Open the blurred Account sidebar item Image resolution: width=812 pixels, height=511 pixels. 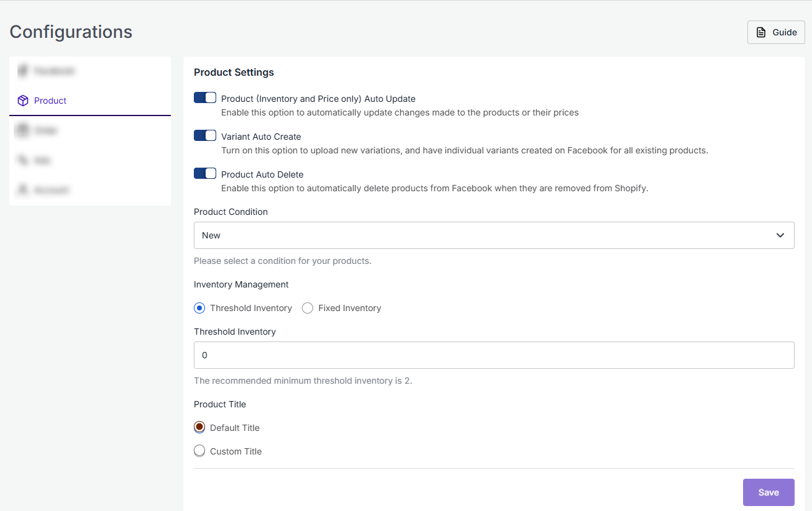(x=52, y=190)
